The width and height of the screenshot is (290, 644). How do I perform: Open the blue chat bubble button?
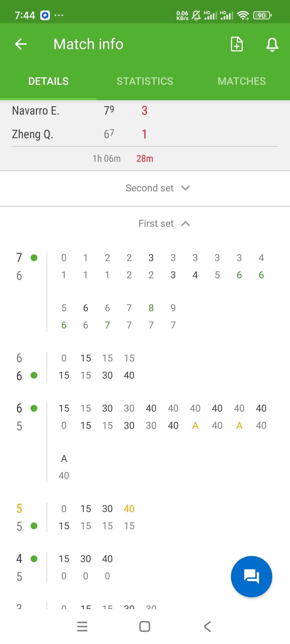pyautogui.click(x=252, y=577)
